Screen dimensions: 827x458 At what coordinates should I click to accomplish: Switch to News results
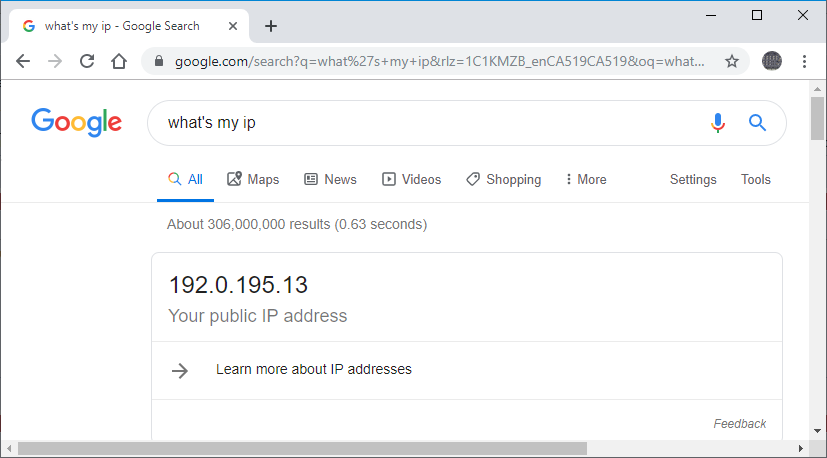(330, 179)
